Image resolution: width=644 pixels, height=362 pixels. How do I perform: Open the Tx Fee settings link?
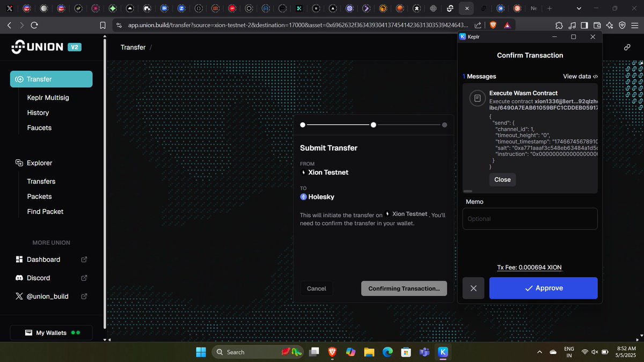[x=529, y=267]
